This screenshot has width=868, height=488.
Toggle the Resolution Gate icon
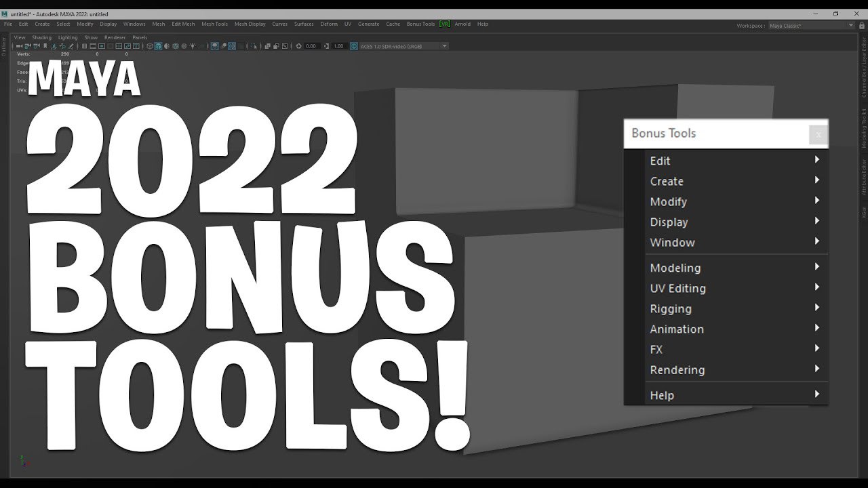coord(102,46)
